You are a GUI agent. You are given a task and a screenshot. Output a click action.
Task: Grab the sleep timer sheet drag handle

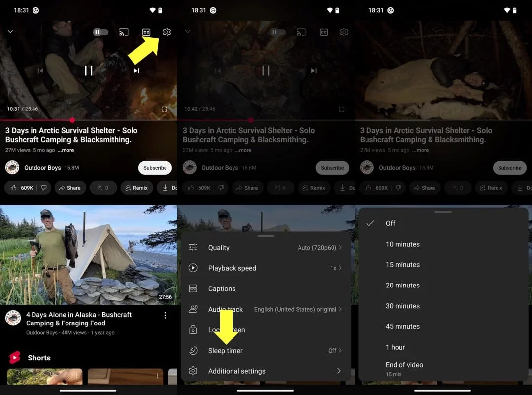[x=443, y=212]
